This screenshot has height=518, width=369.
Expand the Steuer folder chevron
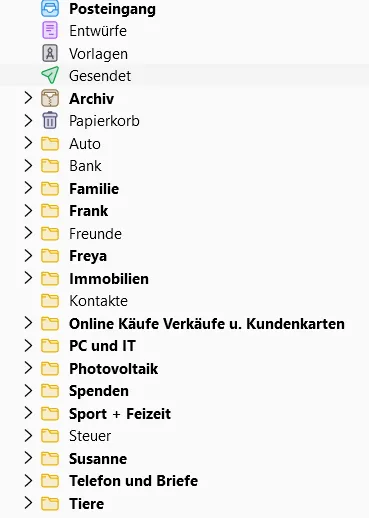(28, 436)
